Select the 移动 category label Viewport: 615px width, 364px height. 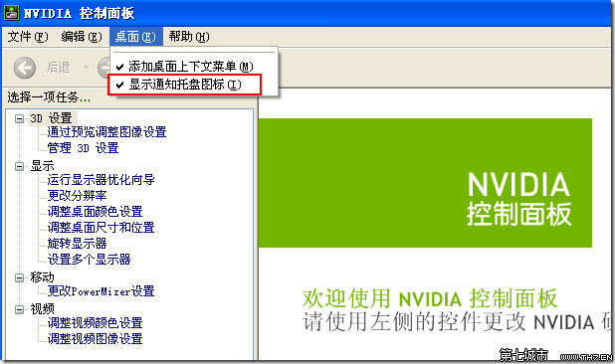[43, 277]
